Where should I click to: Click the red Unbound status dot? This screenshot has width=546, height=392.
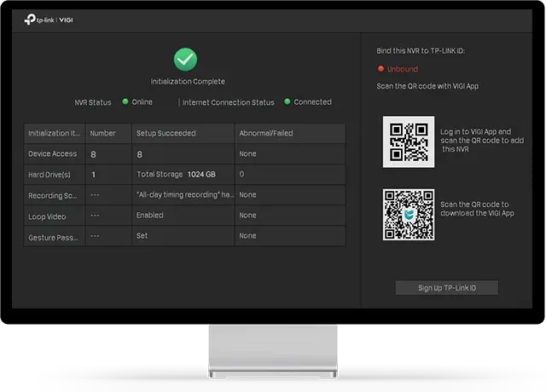381,68
